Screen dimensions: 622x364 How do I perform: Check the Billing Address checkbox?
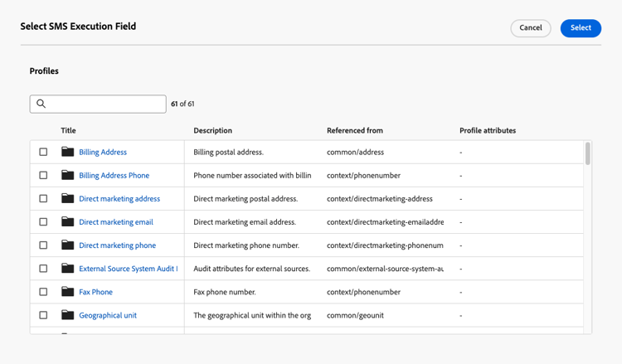(x=43, y=153)
